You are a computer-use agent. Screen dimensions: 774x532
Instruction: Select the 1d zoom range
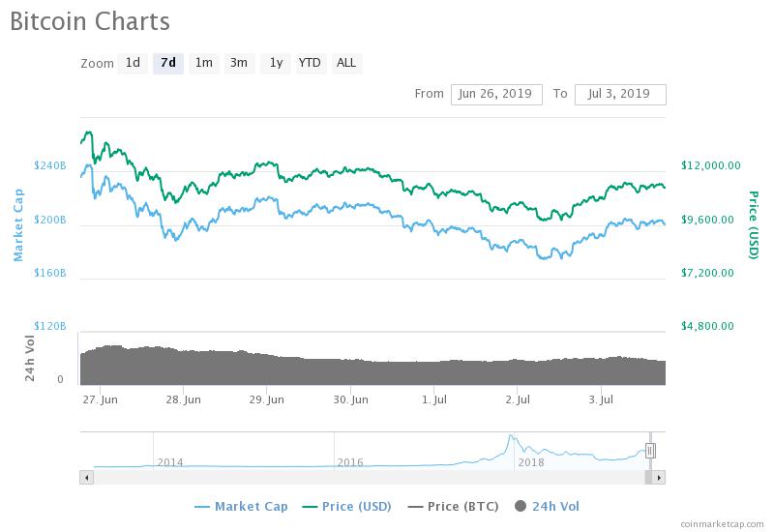tap(133, 63)
